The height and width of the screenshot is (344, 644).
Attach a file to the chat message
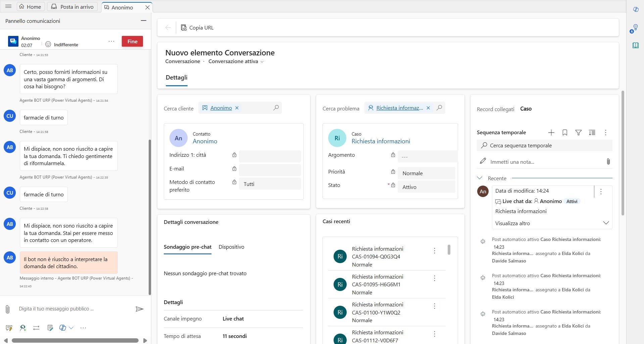click(7, 309)
